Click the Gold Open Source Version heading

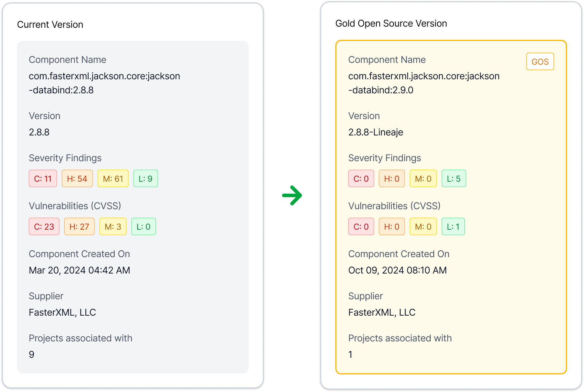391,23
